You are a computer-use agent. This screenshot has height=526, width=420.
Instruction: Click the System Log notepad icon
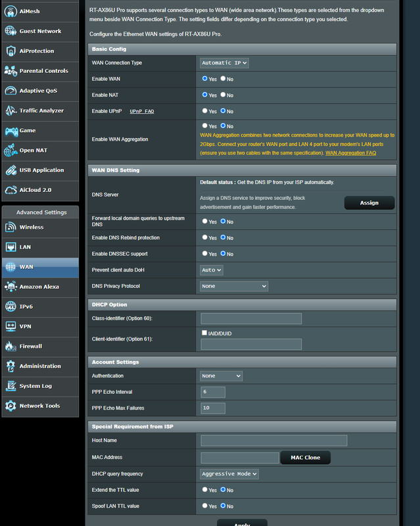[x=11, y=386]
